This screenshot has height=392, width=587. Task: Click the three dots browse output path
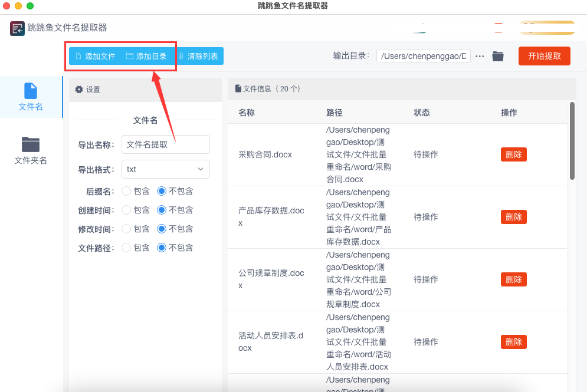point(480,56)
